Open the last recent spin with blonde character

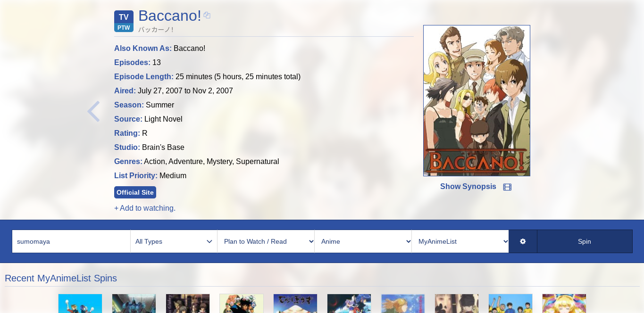tap(564, 304)
